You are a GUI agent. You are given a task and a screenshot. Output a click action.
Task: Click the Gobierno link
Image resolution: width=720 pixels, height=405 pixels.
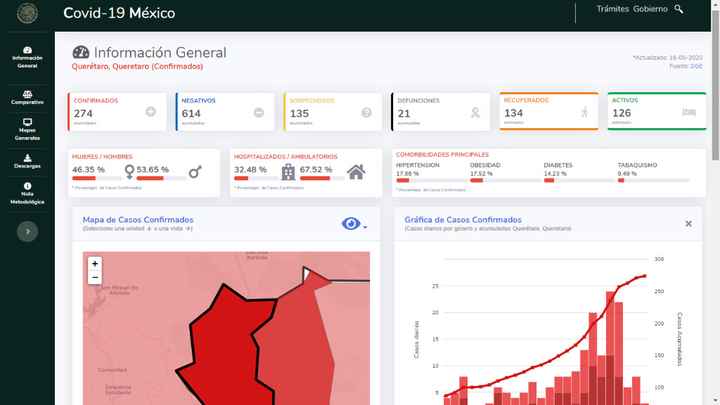point(650,9)
